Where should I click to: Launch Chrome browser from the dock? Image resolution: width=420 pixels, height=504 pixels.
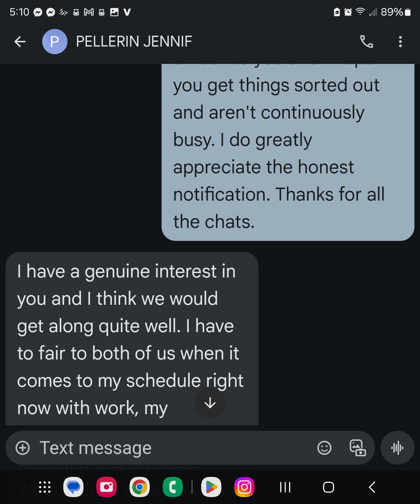tap(140, 487)
